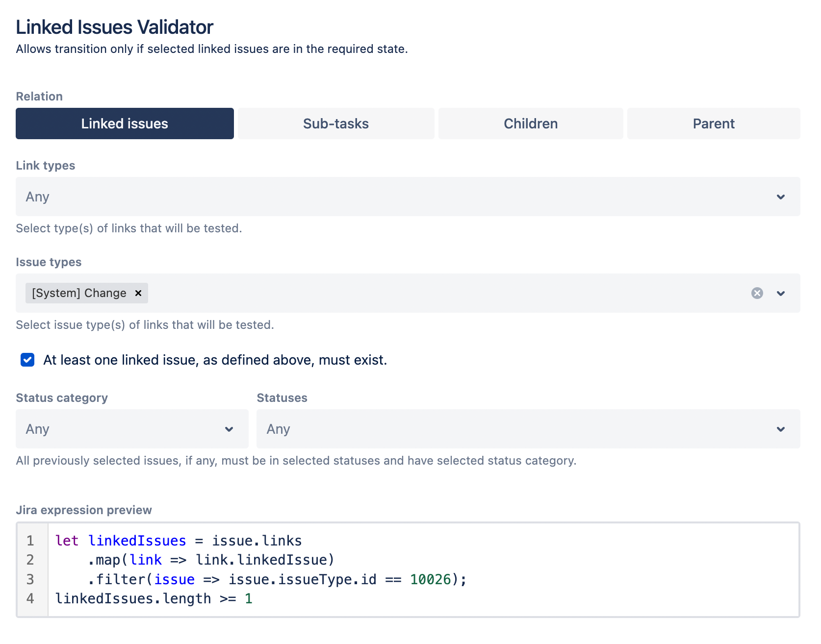Open the Link types dropdown
821x644 pixels.
click(x=780, y=197)
